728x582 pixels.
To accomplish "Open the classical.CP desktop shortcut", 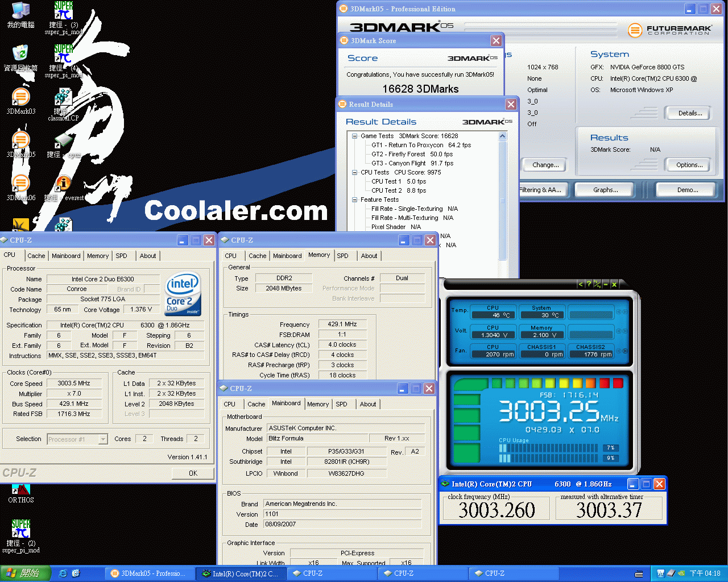I will pyautogui.click(x=63, y=105).
